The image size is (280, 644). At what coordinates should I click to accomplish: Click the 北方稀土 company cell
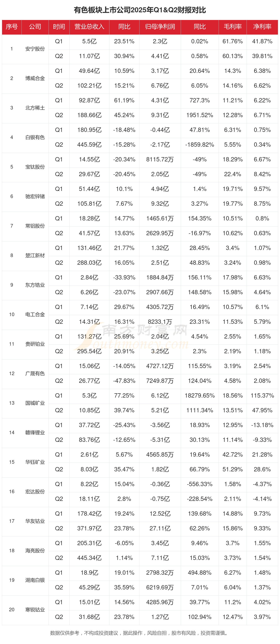coord(35,108)
